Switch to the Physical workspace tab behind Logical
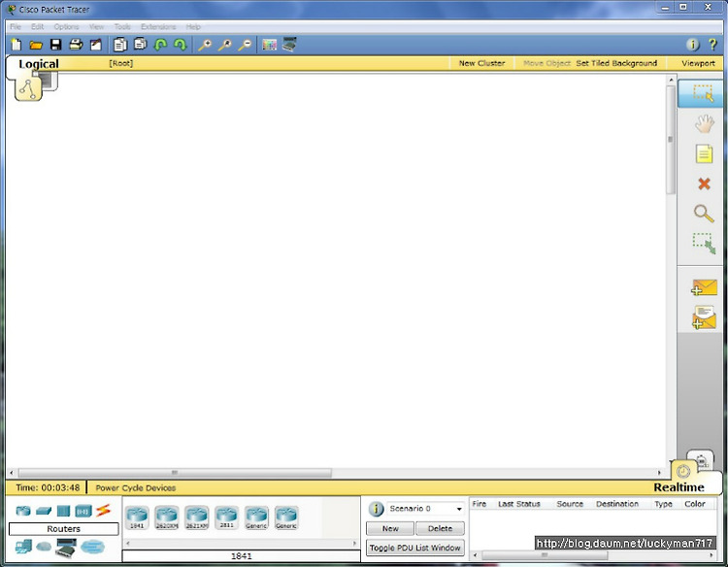The image size is (728, 567). click(x=50, y=81)
